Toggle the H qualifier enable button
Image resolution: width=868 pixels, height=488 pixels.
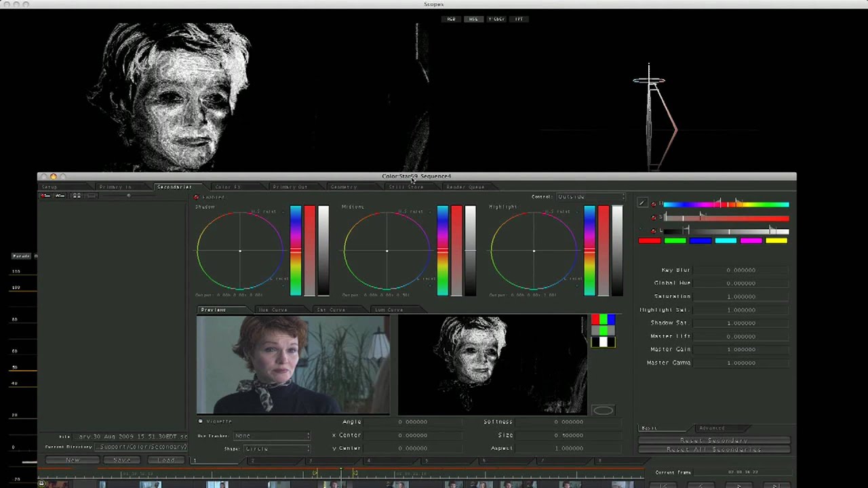click(x=654, y=204)
